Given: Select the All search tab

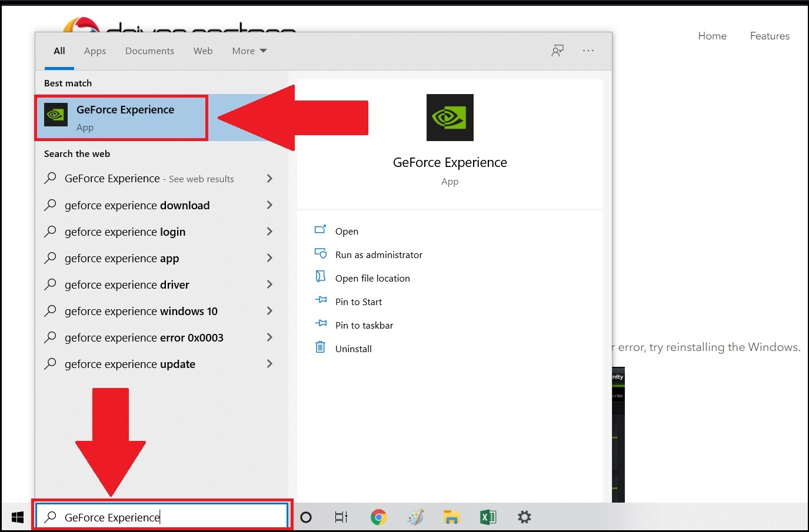Looking at the screenshot, I should pos(59,51).
